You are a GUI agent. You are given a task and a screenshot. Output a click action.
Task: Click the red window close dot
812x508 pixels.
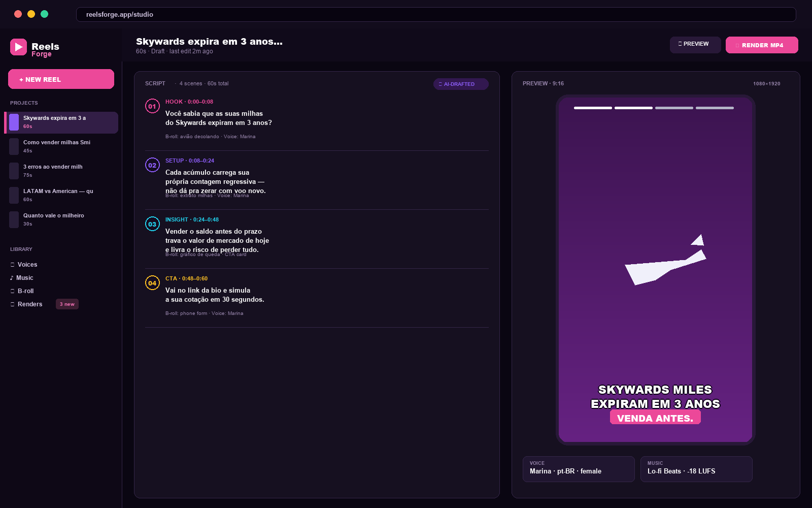[18, 14]
